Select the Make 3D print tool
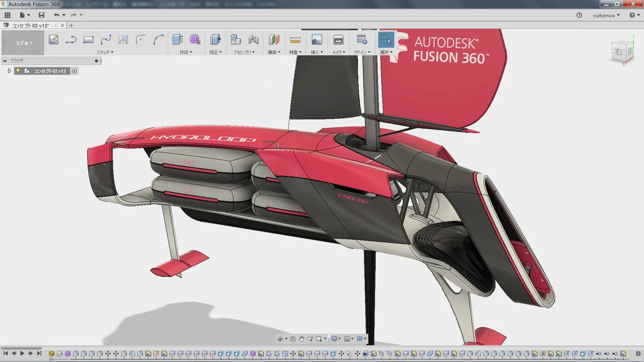Image resolution: width=644 pixels, height=362 pixels. [x=338, y=40]
